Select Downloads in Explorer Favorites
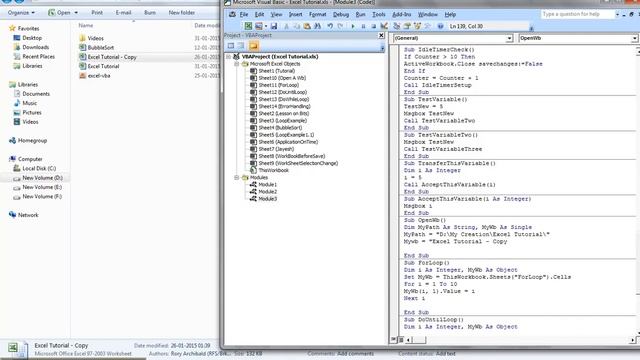 point(36,47)
